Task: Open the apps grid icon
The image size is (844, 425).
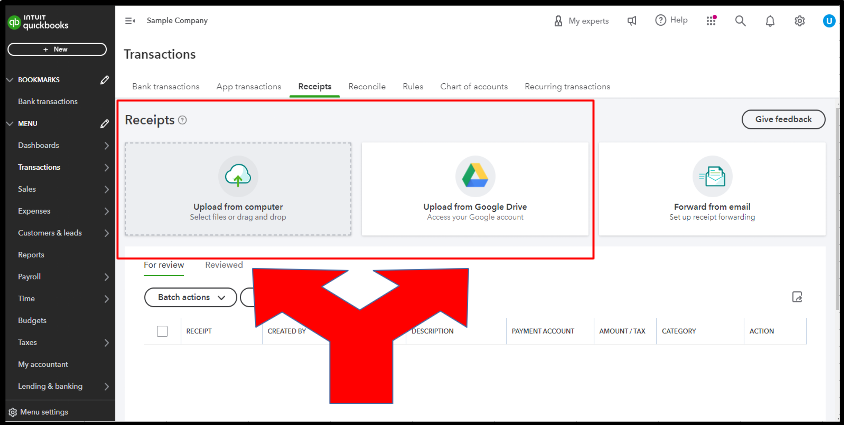Action: (x=711, y=20)
